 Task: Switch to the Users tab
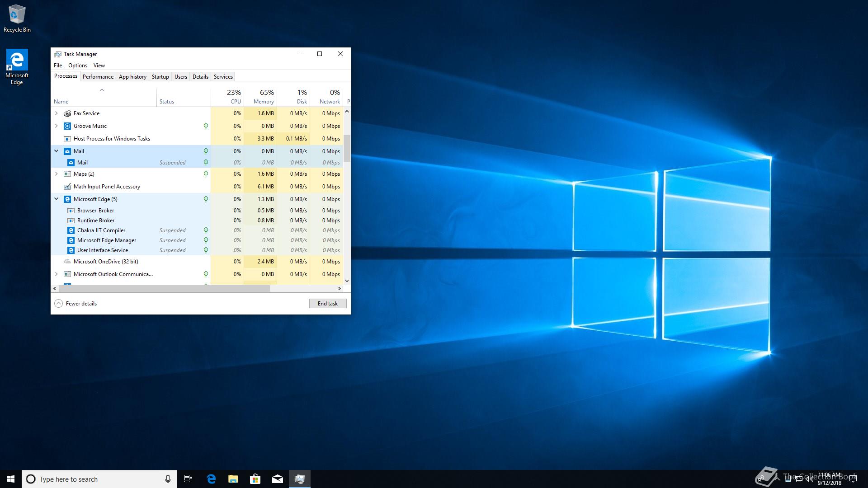(x=181, y=77)
